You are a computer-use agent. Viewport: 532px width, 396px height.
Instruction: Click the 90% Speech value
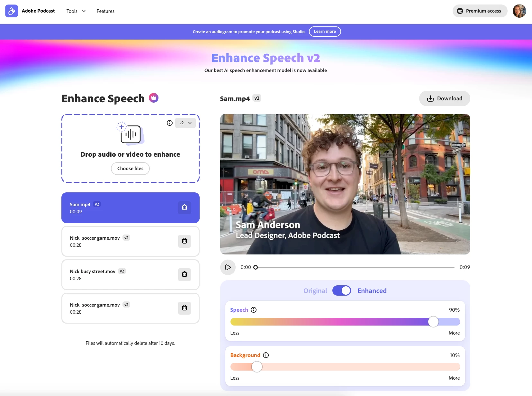pyautogui.click(x=454, y=310)
